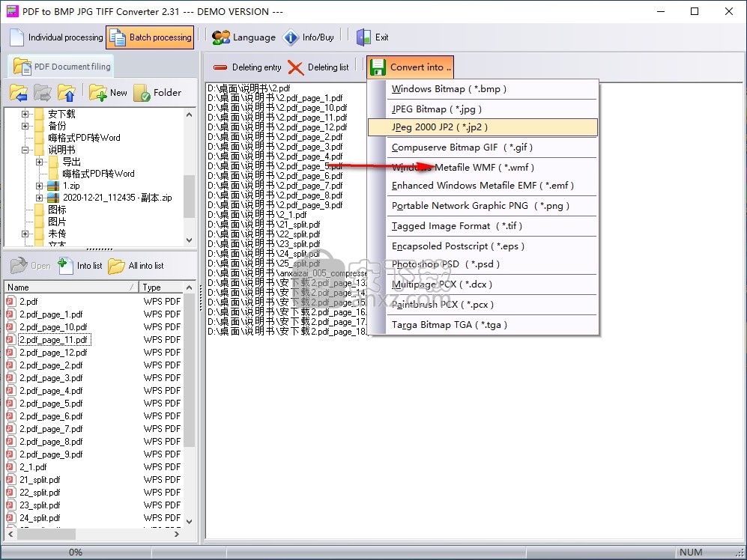Viewport: 747px width, 560px height.
Task: Click folder tree scrollbar down arrow
Action: [x=189, y=240]
